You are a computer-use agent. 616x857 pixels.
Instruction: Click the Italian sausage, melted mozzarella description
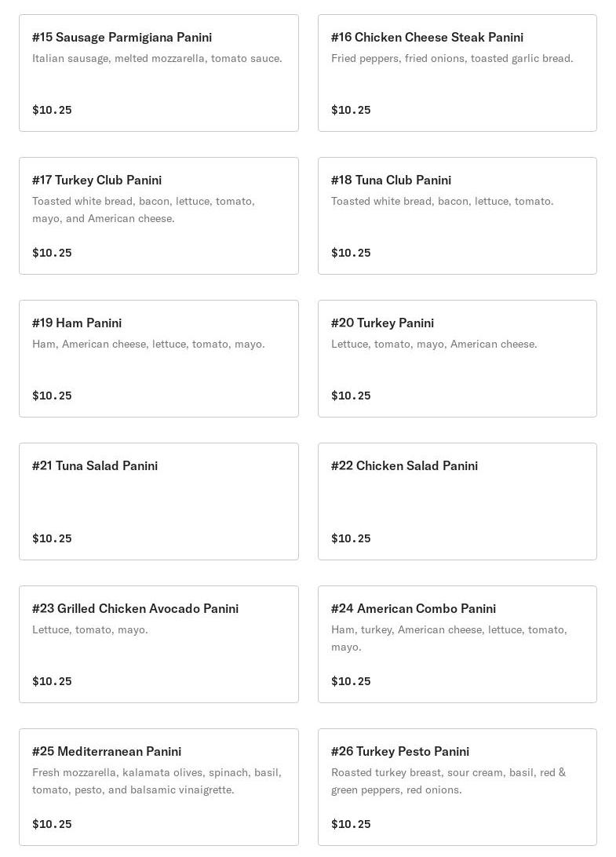(x=157, y=58)
